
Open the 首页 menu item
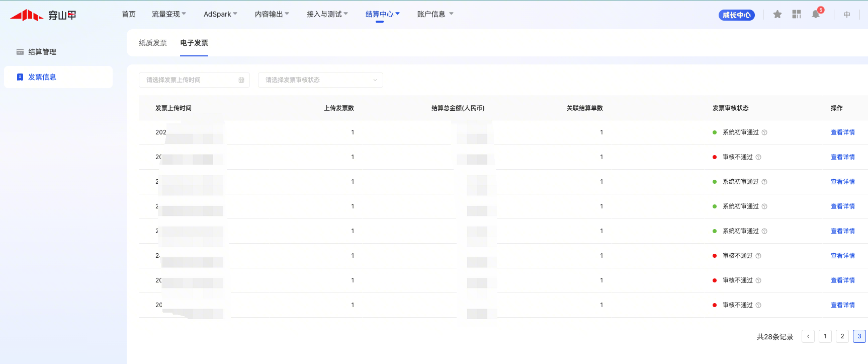(129, 14)
